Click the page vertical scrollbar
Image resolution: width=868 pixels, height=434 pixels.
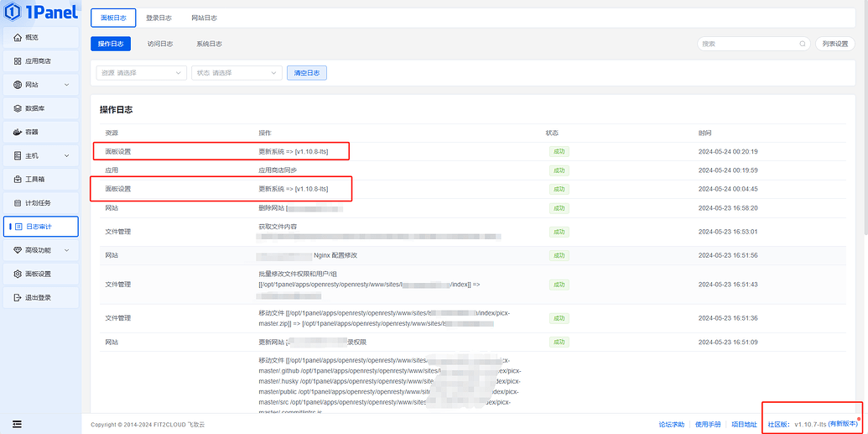click(x=865, y=117)
